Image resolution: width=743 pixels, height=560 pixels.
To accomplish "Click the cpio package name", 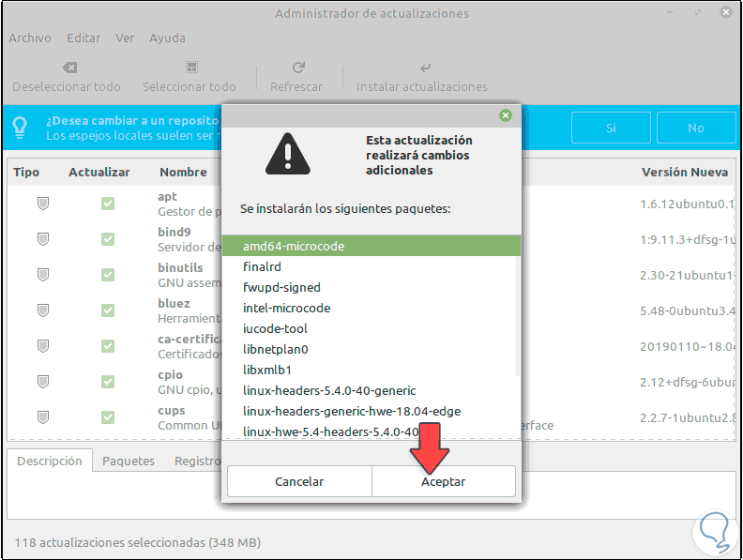I will 170,375.
